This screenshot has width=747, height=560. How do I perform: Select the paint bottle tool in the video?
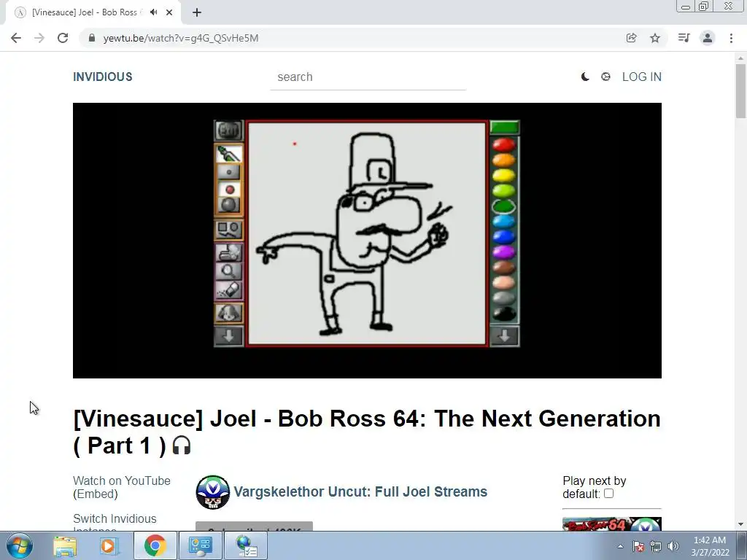pyautogui.click(x=228, y=154)
